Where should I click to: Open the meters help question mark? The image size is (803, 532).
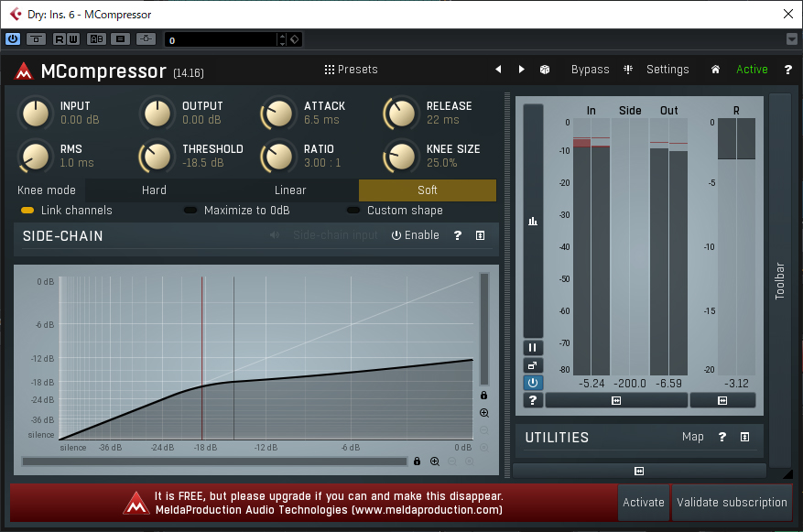point(533,400)
